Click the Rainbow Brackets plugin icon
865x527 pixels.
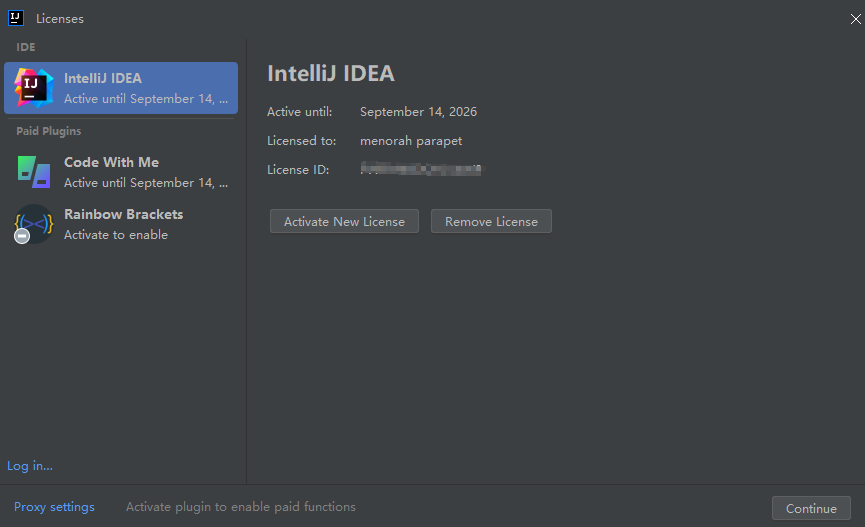[34, 224]
